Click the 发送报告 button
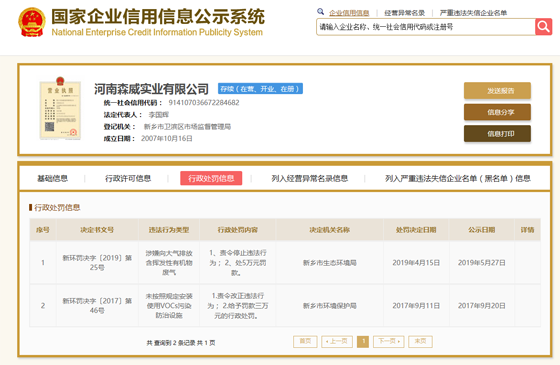The image size is (560, 365). 497,91
